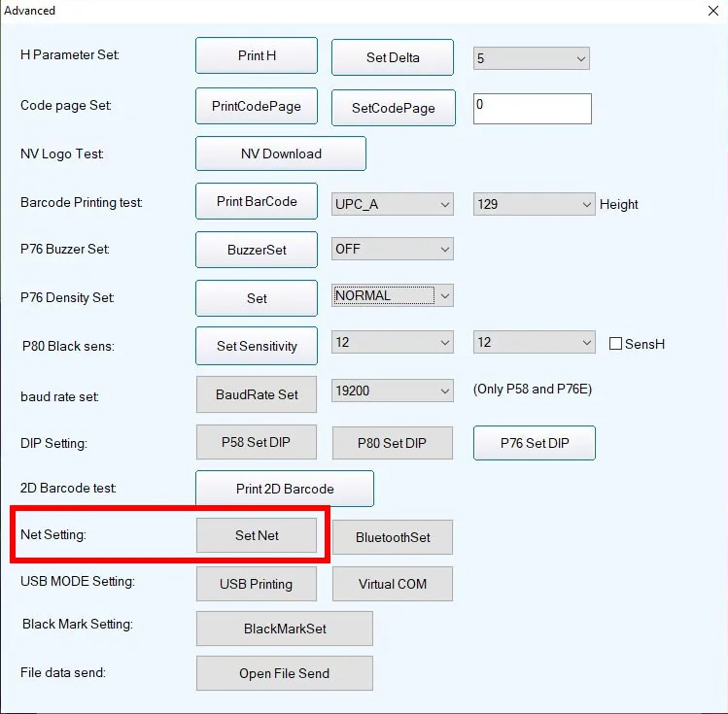Click the P58 Set DIP button
The image size is (728, 714).
coord(257,442)
